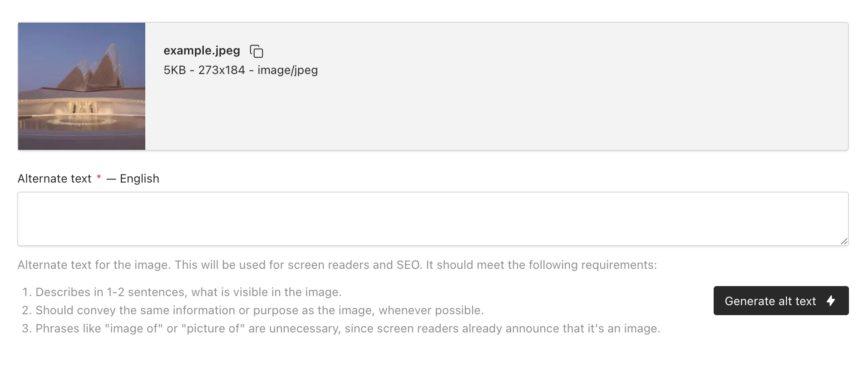
Task: Click the red required asterisk
Action: pos(99,178)
